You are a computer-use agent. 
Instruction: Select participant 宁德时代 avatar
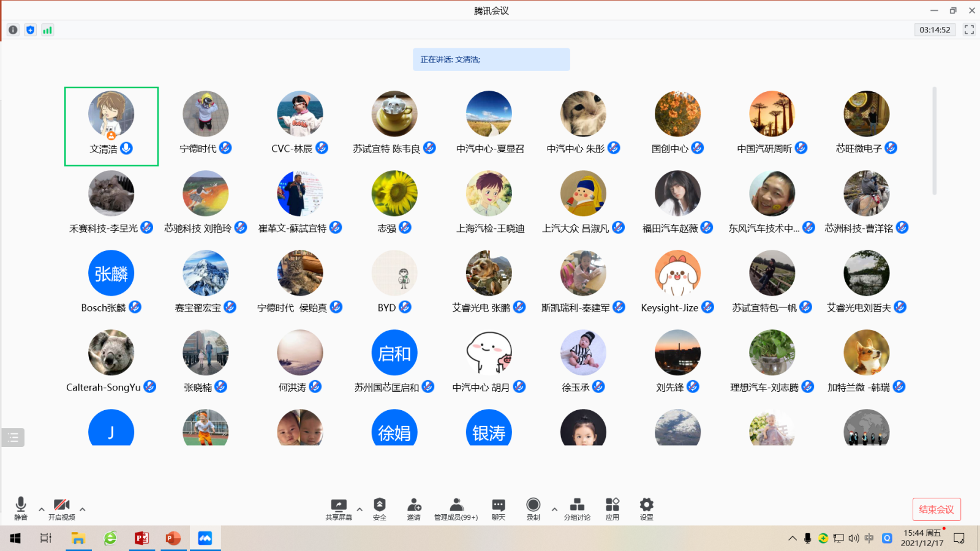pyautogui.click(x=205, y=114)
